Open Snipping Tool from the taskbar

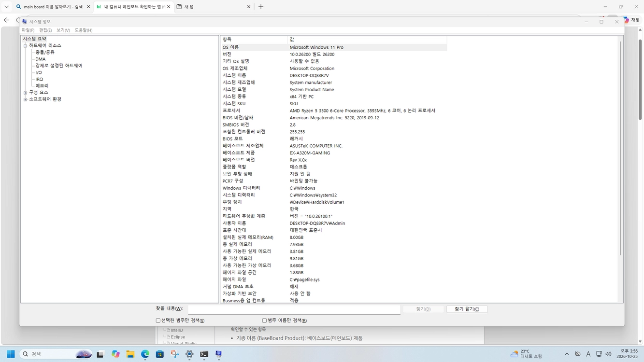175,354
